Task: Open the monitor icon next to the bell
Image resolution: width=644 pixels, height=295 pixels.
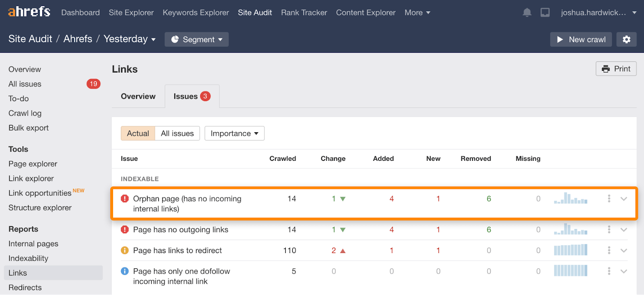Action: 545,12
